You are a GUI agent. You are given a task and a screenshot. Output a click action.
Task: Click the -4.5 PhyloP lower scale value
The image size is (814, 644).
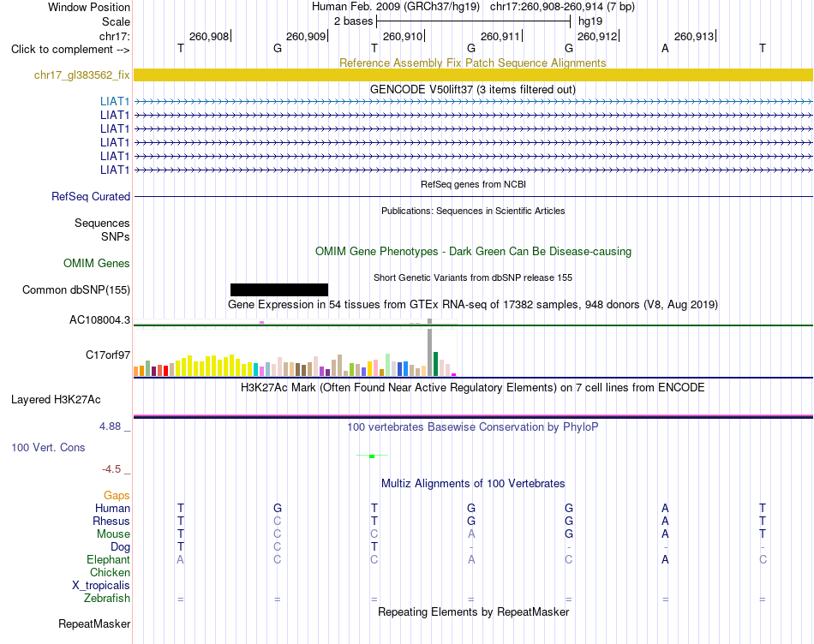click(111, 469)
